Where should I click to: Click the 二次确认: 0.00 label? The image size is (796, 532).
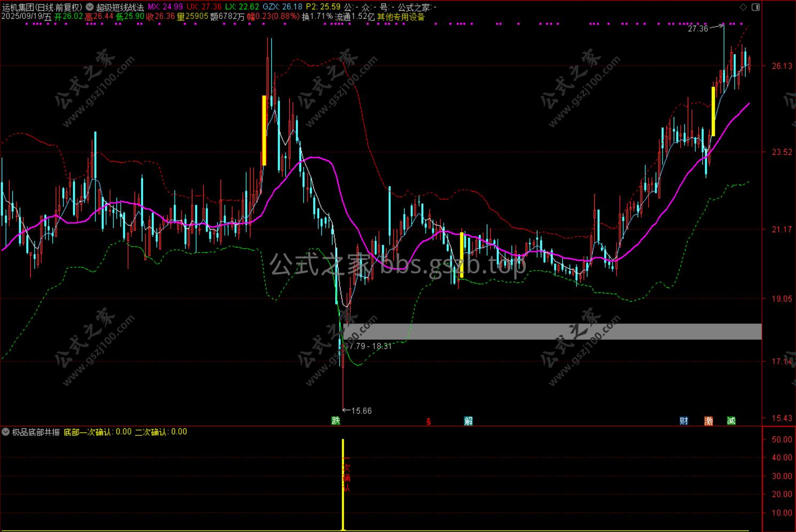(x=161, y=432)
